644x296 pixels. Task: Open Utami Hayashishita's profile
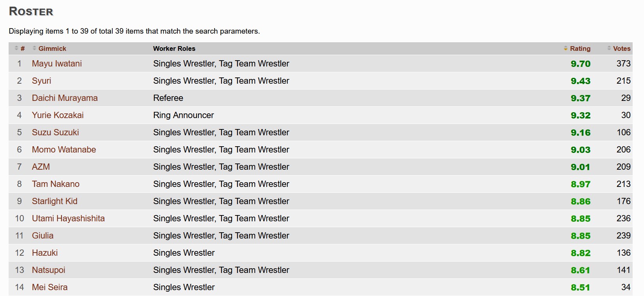click(69, 218)
